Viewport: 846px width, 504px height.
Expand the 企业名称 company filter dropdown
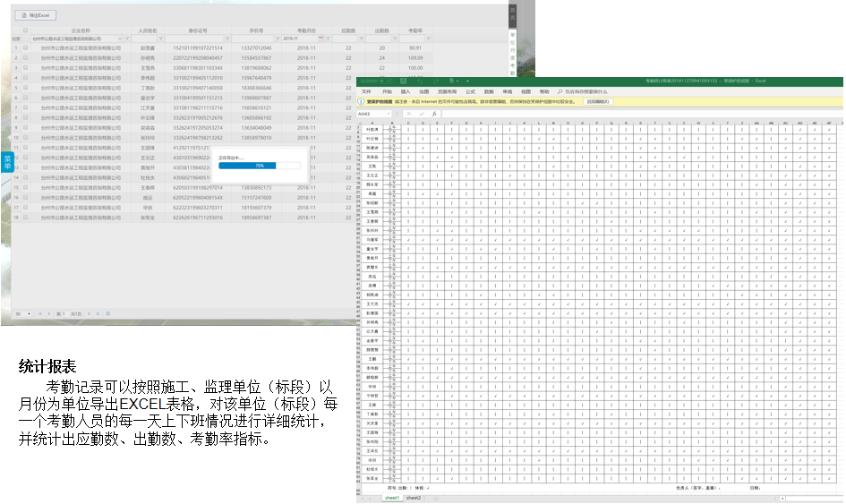pyautogui.click(x=122, y=39)
